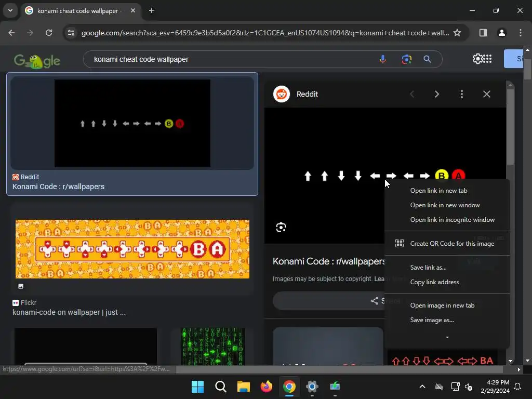Open Windows Start menu
The height and width of the screenshot is (399, 532).
click(197, 387)
